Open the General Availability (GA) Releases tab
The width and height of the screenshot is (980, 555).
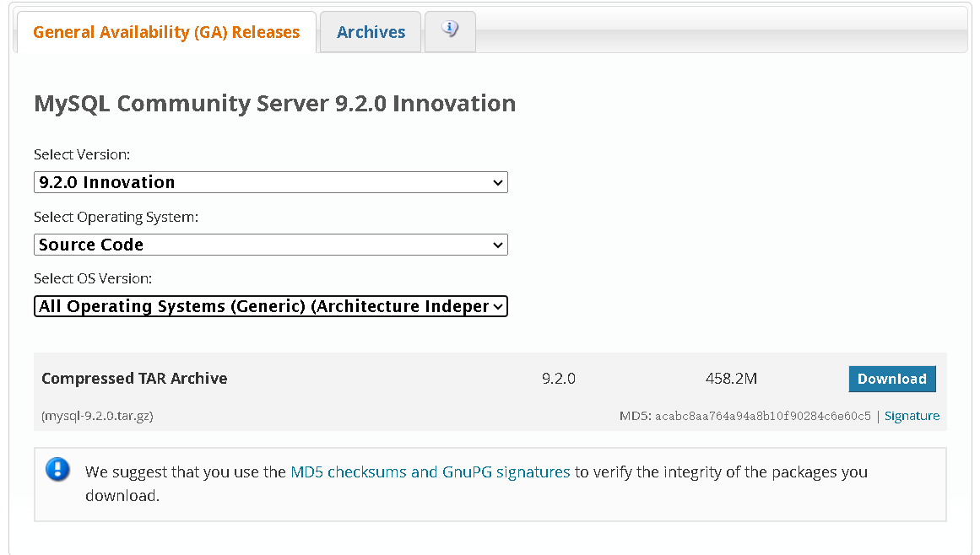point(166,32)
